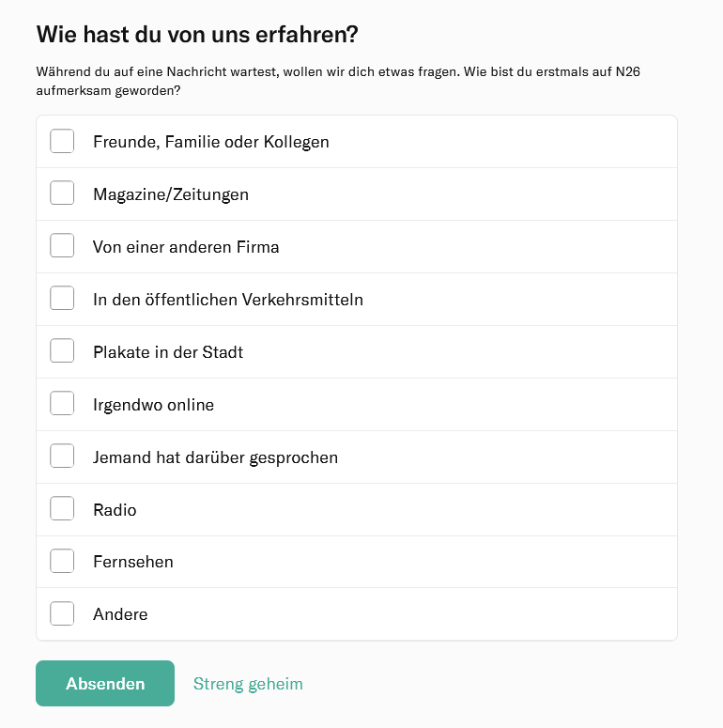Toggle the Fernsehen checkbox
Image resolution: width=723 pixels, height=728 pixels.
(x=62, y=562)
